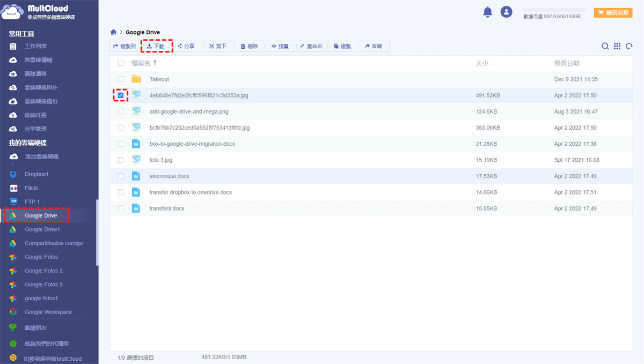Screen dimensions: 644x364
Task: Switch to grid view icon
Action: point(617,47)
